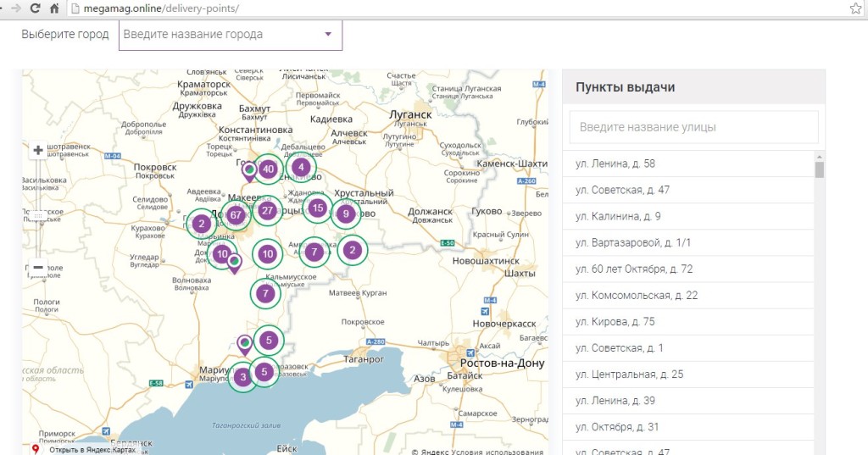
Task: Click the street name search field
Action: (693, 127)
